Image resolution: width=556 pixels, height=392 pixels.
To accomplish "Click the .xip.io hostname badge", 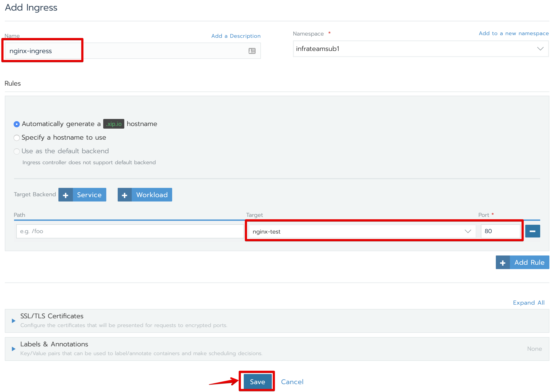I will click(114, 124).
